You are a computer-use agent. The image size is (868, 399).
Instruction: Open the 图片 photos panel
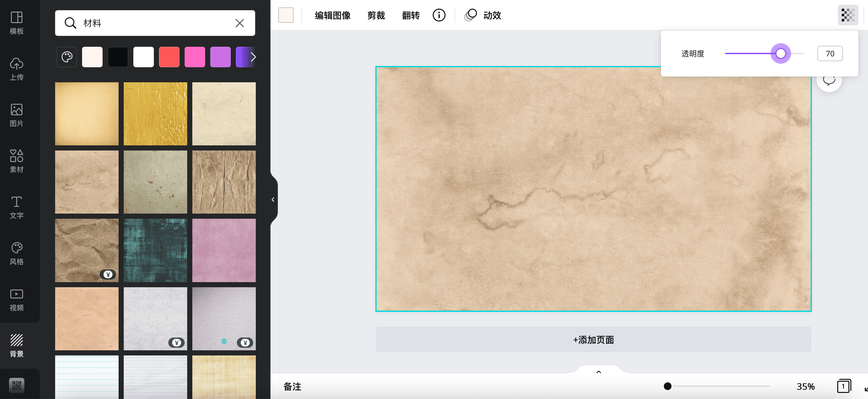tap(17, 115)
